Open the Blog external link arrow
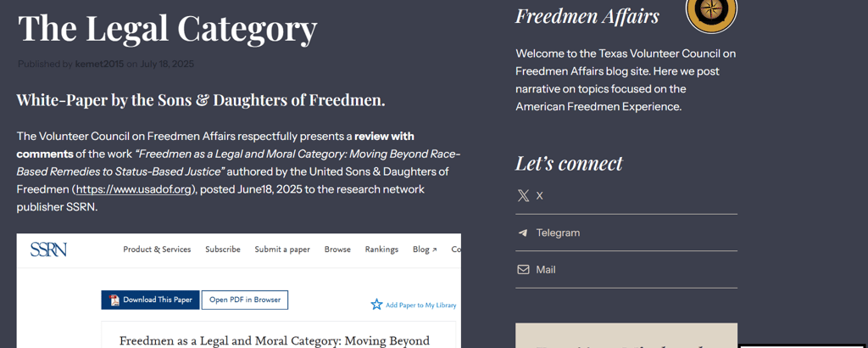The width and height of the screenshot is (868, 348). [435, 250]
